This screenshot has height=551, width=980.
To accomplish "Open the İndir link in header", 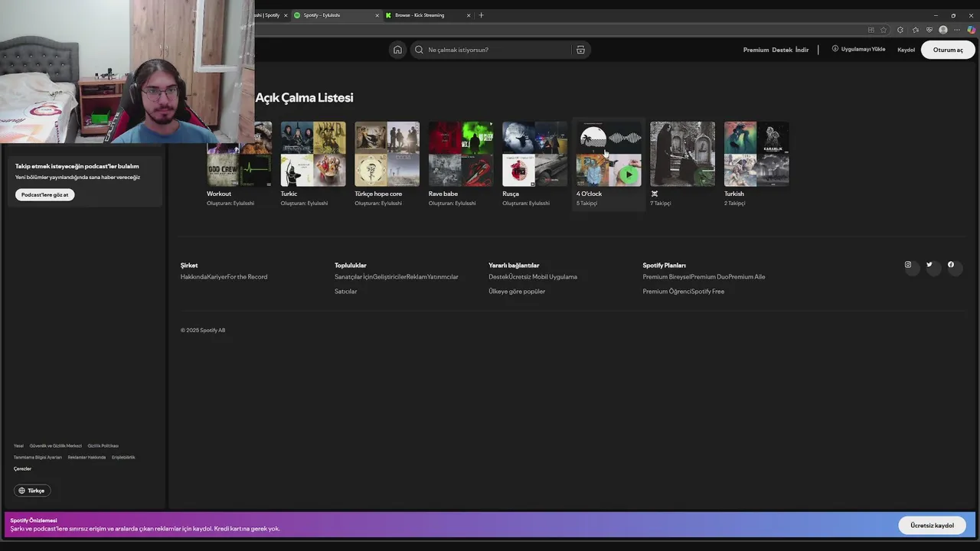I will 802,50.
